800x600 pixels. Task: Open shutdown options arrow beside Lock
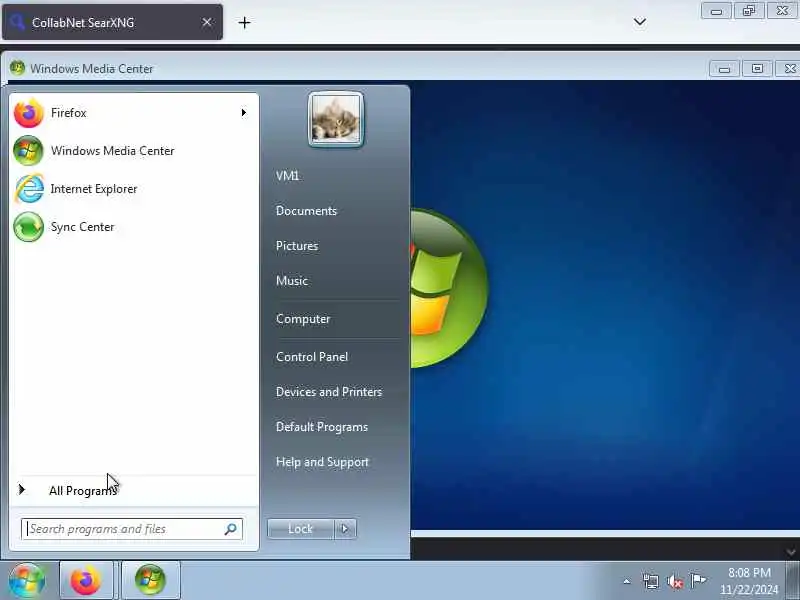[x=345, y=529]
